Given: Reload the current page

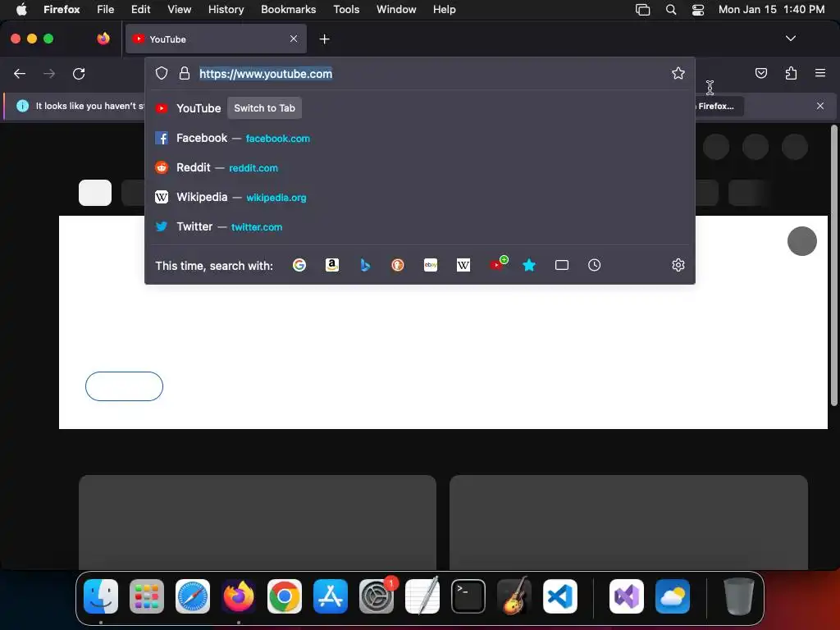Looking at the screenshot, I should click(79, 73).
